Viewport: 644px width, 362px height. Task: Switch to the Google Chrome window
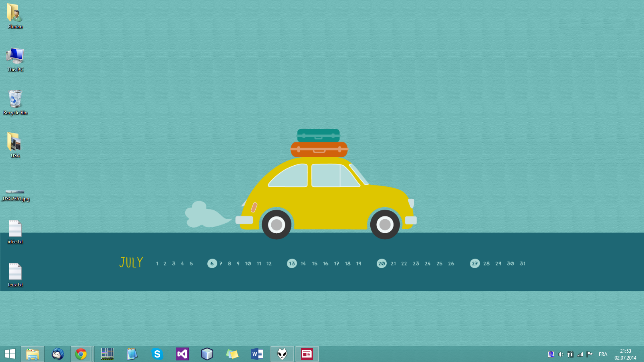click(81, 354)
